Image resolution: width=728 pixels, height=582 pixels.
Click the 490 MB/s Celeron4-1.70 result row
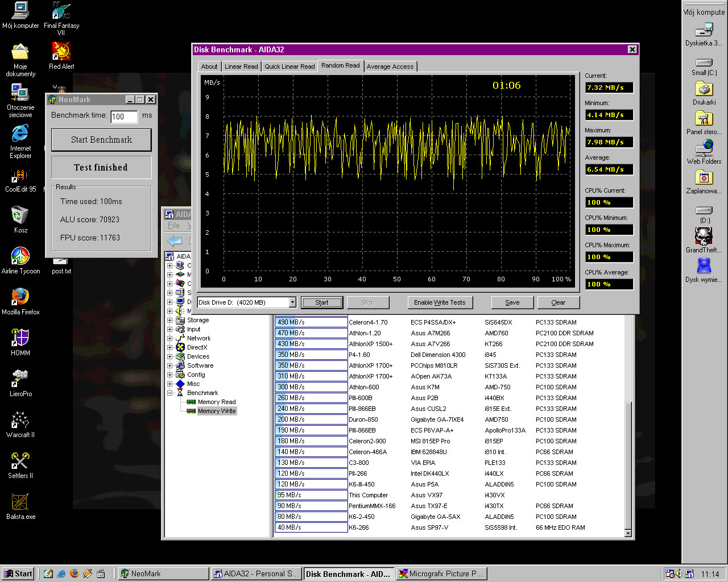point(449,322)
